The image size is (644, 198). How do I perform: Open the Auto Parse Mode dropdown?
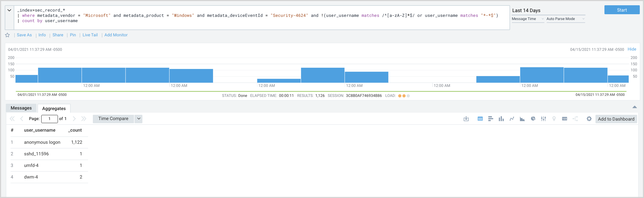(565, 19)
